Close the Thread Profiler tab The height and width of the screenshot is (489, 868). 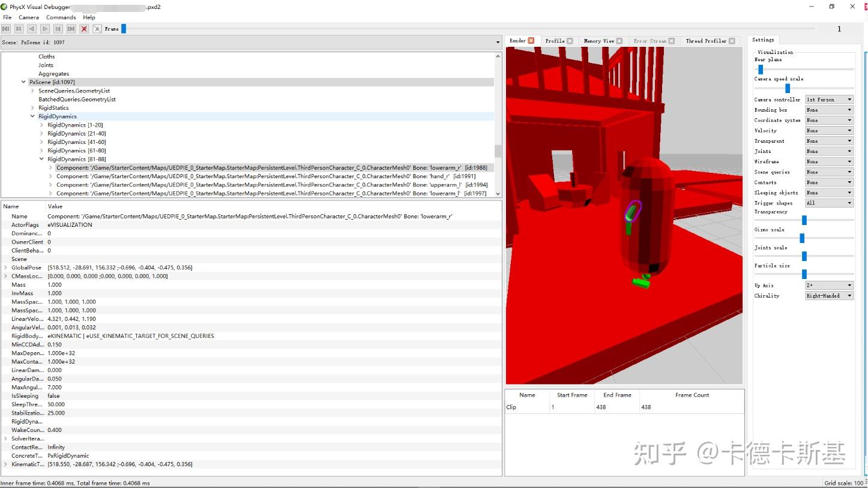pos(732,41)
